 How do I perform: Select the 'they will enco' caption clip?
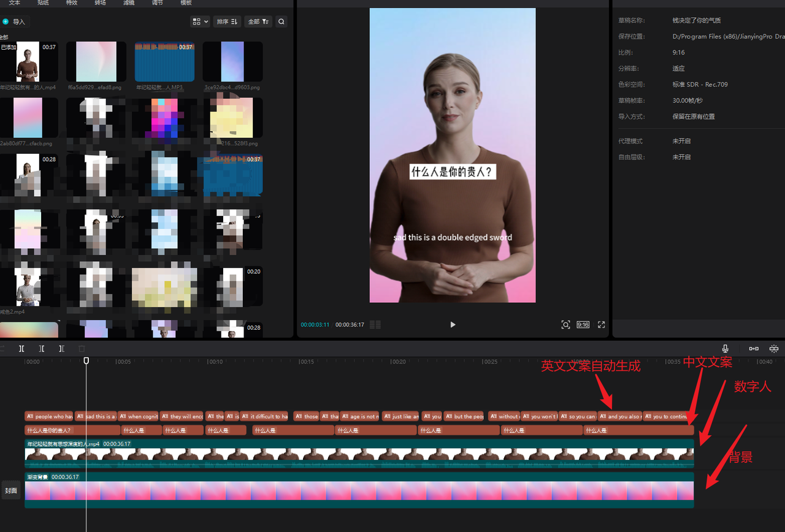pyautogui.click(x=182, y=416)
